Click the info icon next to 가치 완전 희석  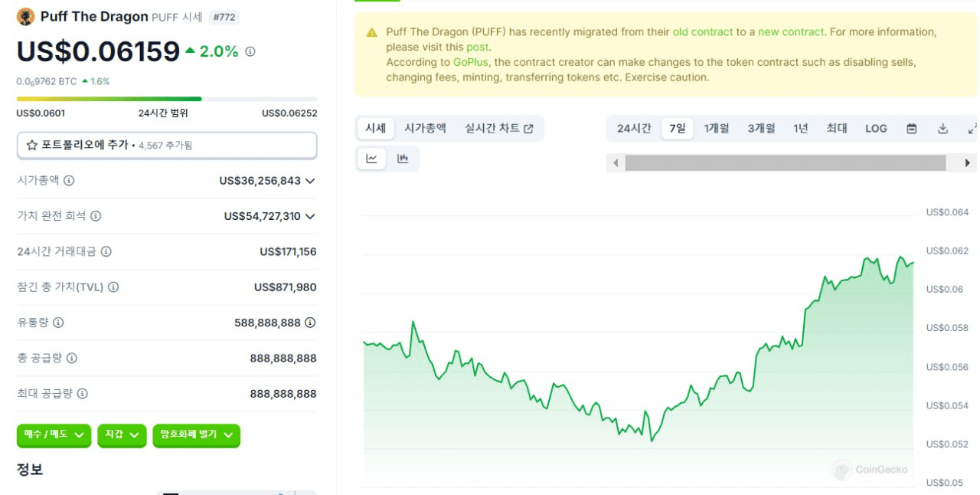pos(96,216)
